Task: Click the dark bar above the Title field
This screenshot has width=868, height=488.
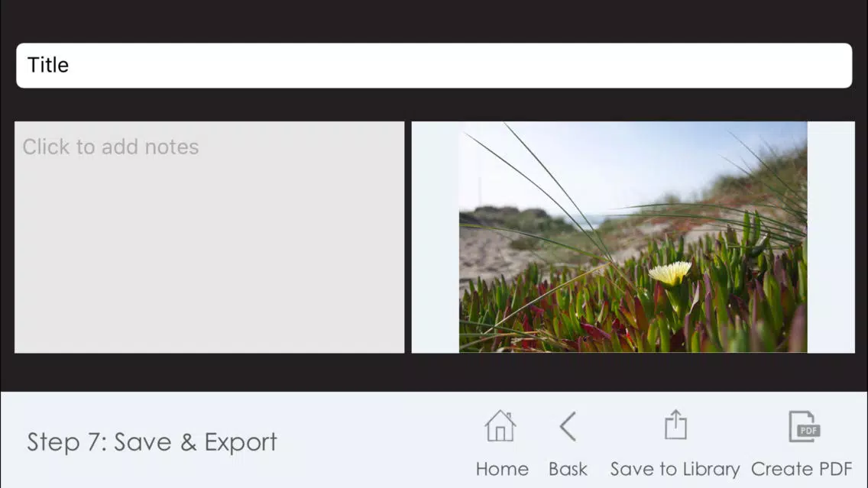Action: click(x=434, y=21)
